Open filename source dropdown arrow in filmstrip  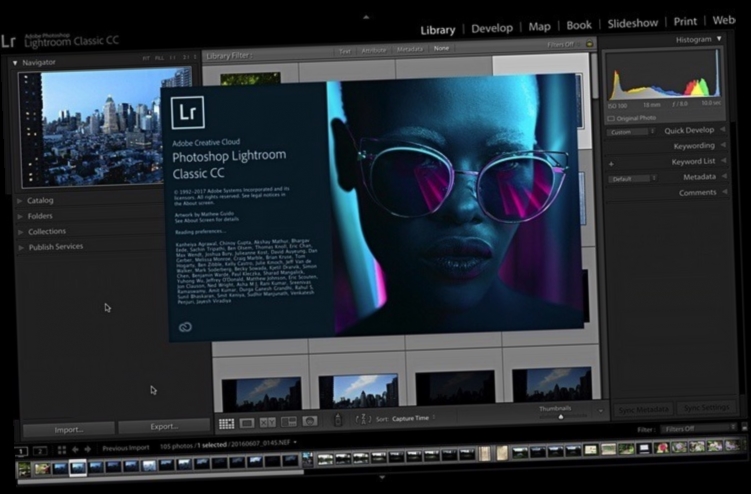tap(295, 442)
